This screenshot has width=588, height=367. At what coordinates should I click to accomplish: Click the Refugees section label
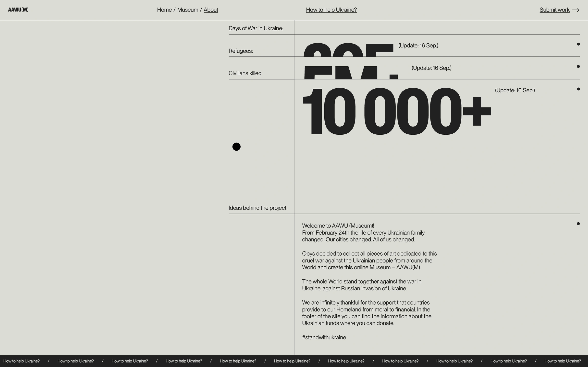click(x=241, y=51)
